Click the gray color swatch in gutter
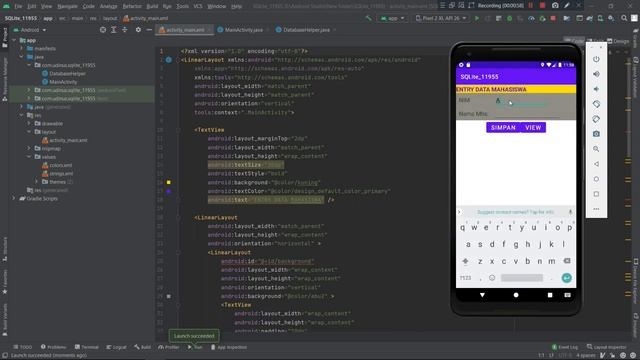640x360 pixels. 169,296
